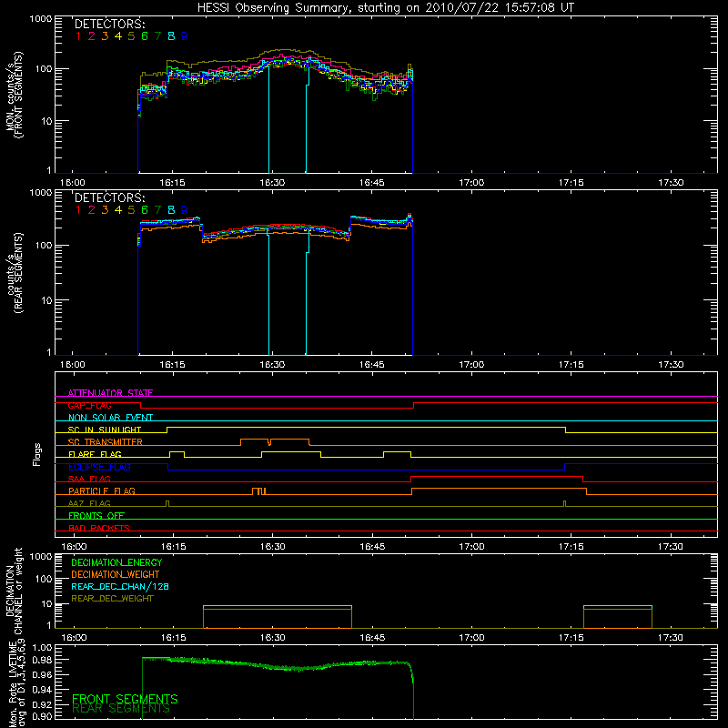Select red detector 1 in the rear segments legend

point(78,210)
